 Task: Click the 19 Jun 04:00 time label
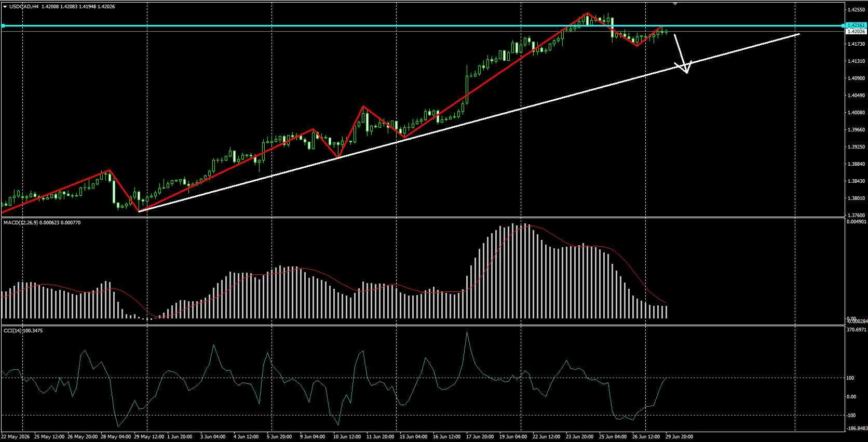point(512,437)
